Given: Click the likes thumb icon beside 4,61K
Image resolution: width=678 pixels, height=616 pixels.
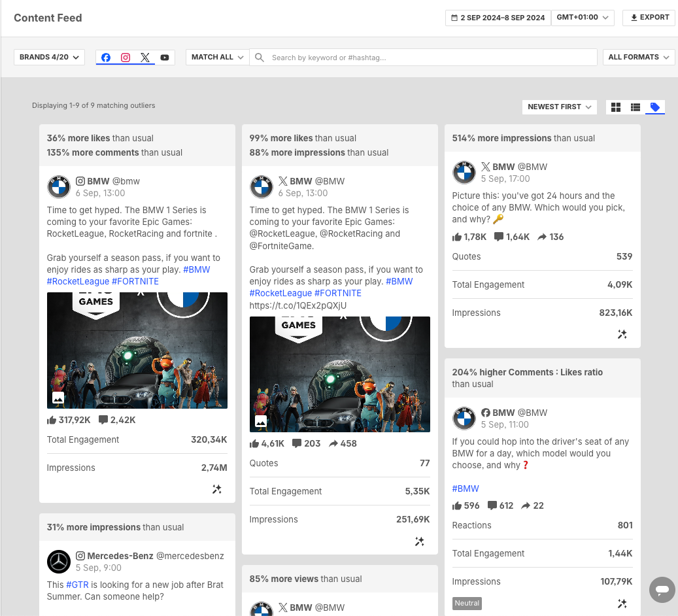Looking at the screenshot, I should 254,443.
